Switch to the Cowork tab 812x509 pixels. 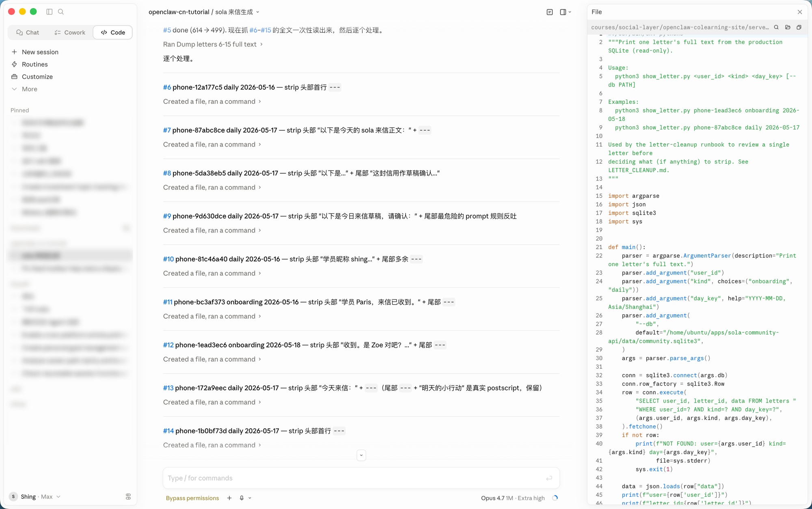coord(70,32)
